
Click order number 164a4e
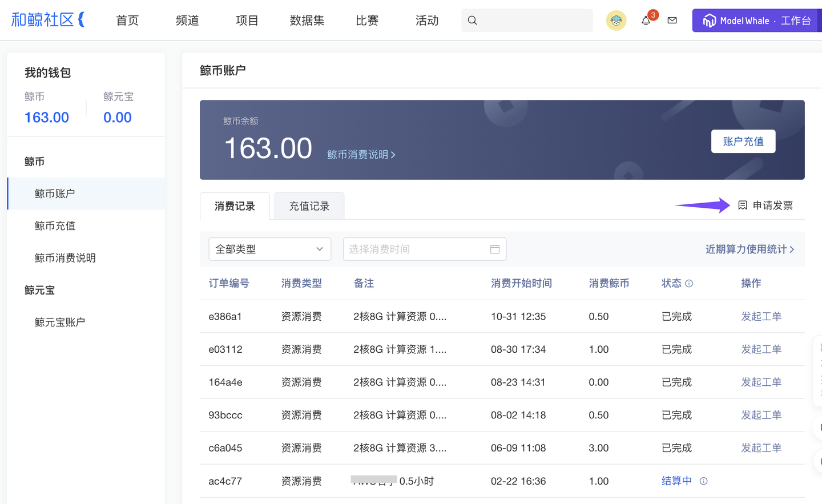click(225, 382)
